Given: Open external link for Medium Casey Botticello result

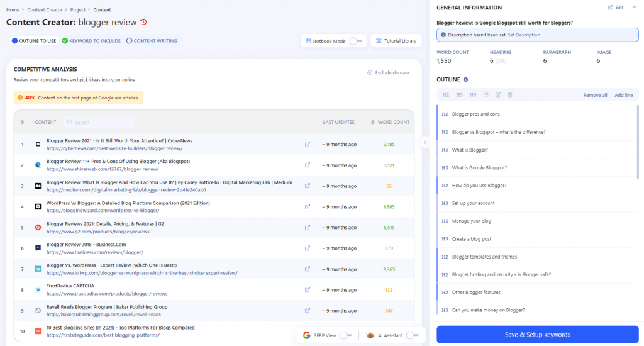Looking at the screenshot, I should (x=307, y=186).
